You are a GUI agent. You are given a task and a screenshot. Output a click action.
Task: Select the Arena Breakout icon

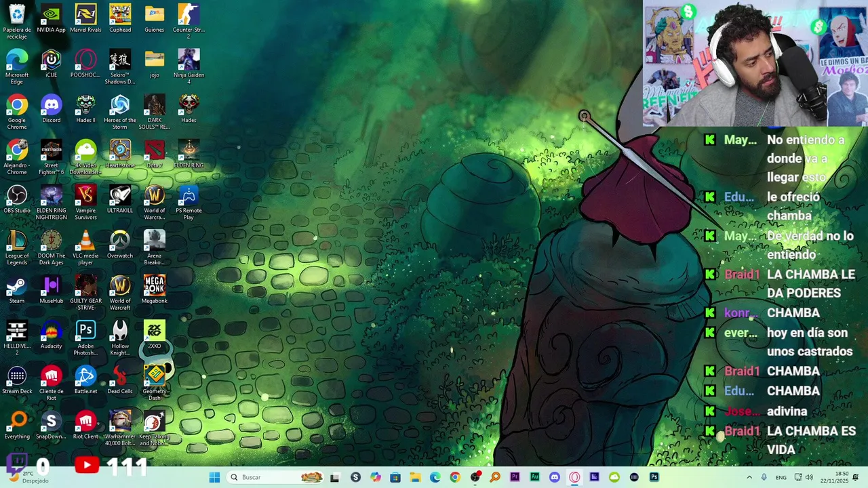click(x=155, y=248)
